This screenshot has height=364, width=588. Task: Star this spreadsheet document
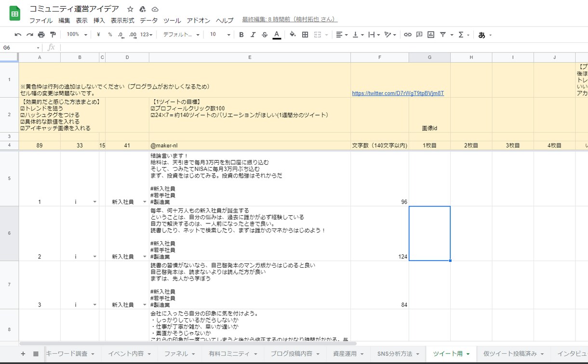[x=130, y=9]
